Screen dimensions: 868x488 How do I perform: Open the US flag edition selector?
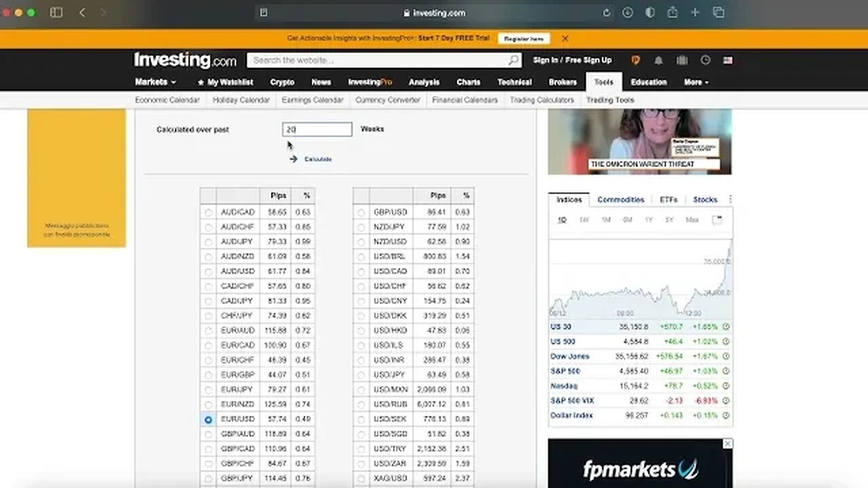coord(728,60)
